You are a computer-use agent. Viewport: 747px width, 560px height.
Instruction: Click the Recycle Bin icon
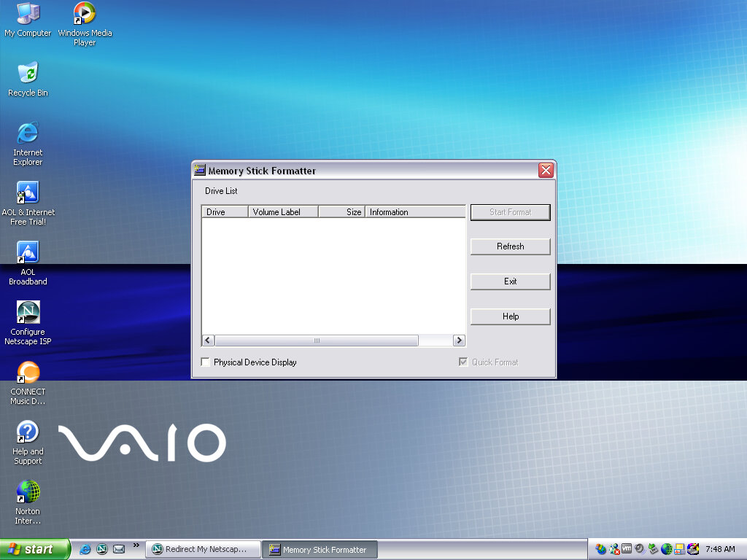click(28, 74)
